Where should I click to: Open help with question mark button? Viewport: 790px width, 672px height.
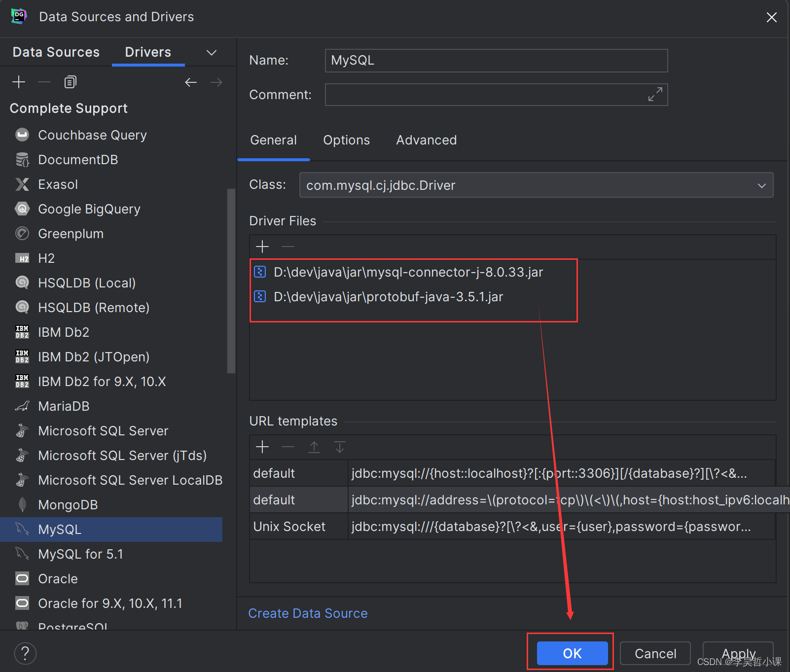(25, 653)
